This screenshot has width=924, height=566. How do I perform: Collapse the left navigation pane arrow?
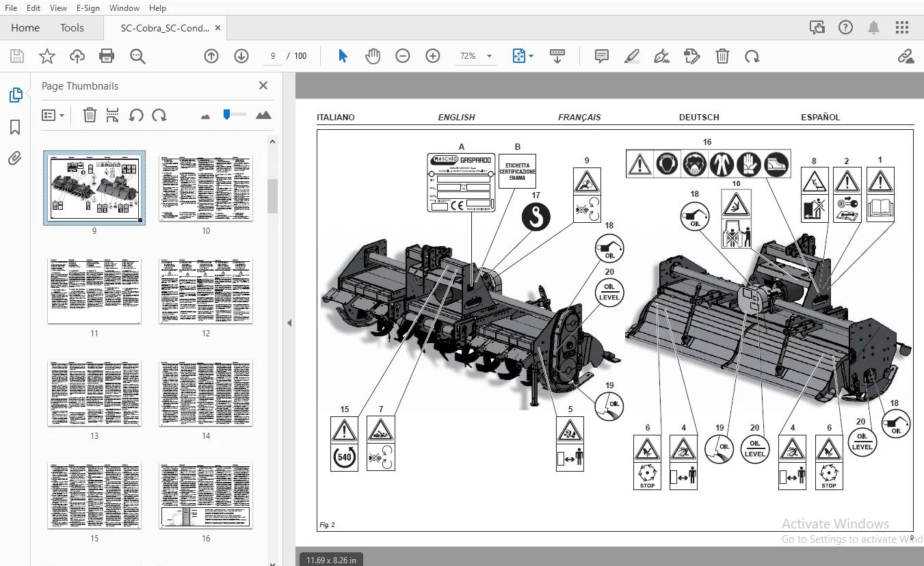pyautogui.click(x=289, y=323)
